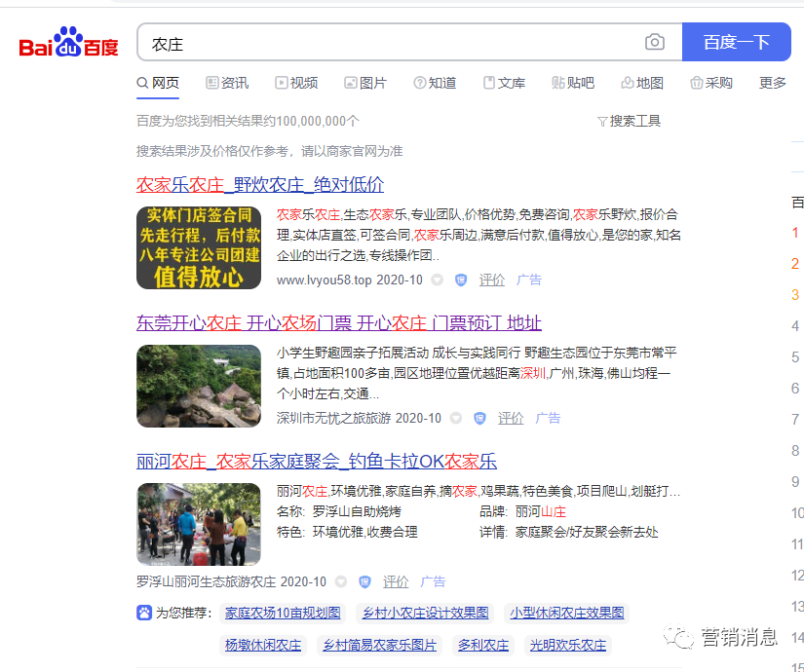Image resolution: width=804 pixels, height=672 pixels.
Task: Open 评价 link in 深圳市无忧之旅旅游 result
Action: [x=511, y=418]
